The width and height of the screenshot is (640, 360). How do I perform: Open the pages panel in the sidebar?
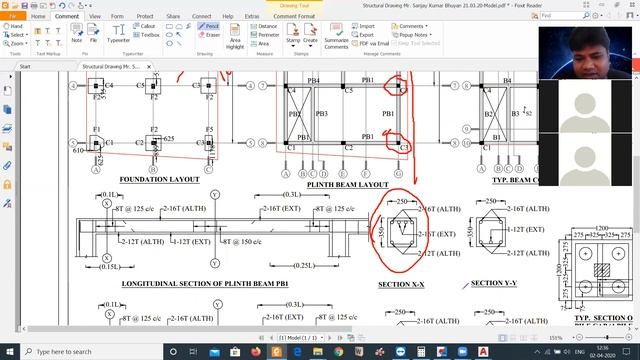point(7,109)
